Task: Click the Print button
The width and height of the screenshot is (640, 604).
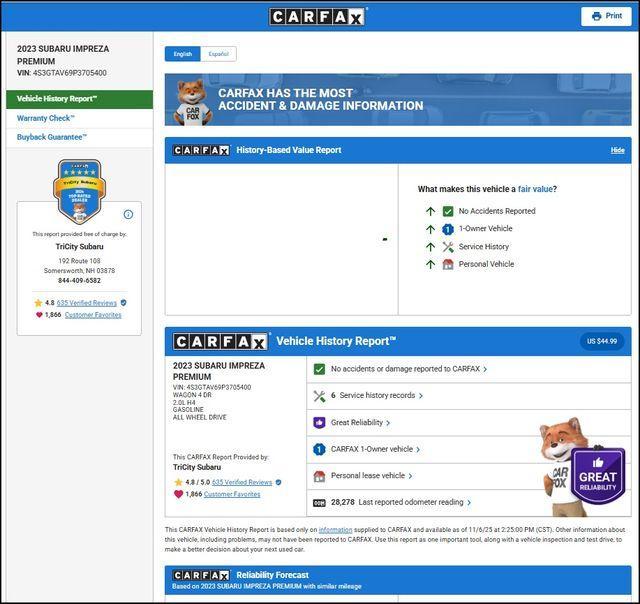Action: pyautogui.click(x=606, y=16)
